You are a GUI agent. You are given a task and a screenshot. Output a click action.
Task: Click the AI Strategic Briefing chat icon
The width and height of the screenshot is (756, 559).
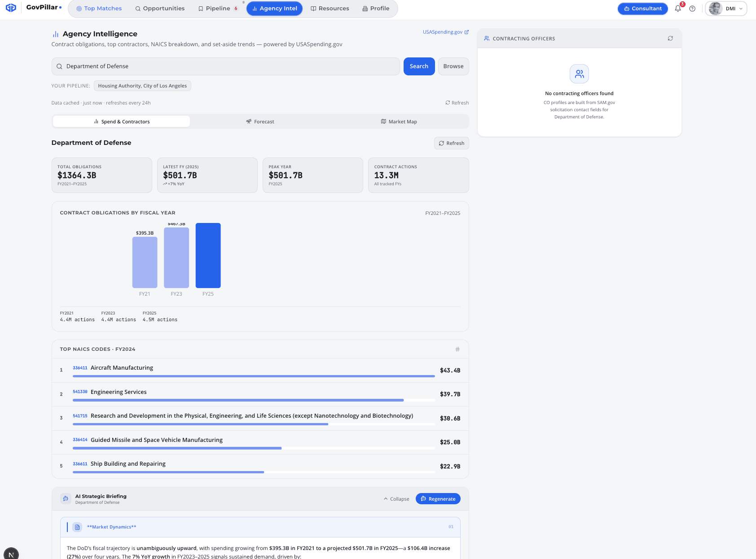pos(66,499)
